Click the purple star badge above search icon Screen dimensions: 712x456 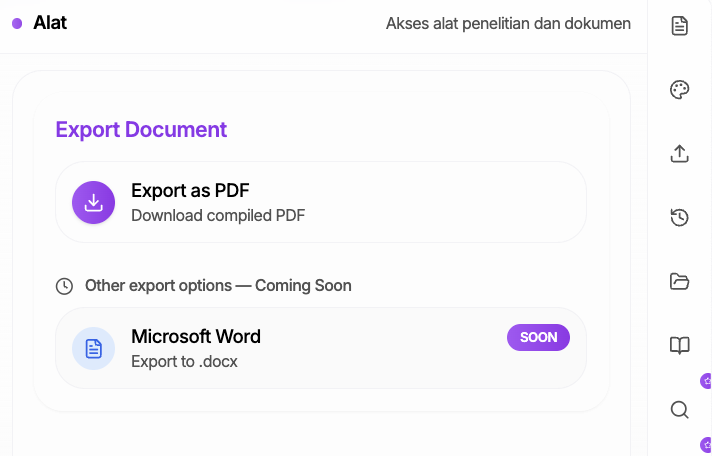(706, 380)
